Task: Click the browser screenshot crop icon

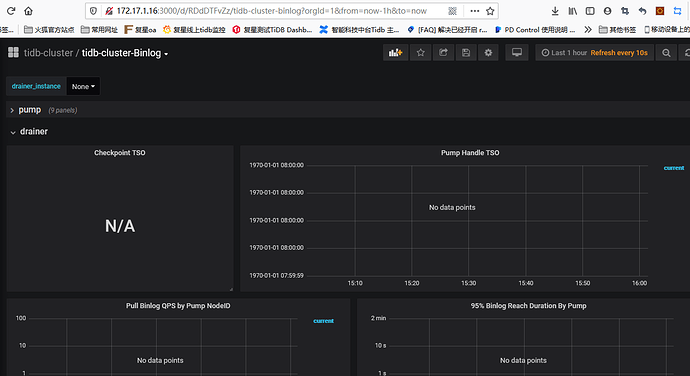Action: click(x=625, y=11)
